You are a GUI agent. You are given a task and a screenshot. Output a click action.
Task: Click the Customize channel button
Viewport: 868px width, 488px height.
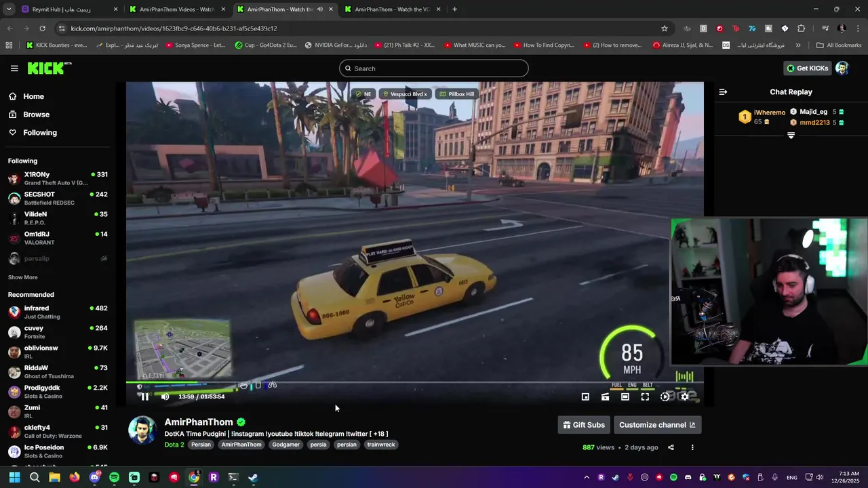[x=657, y=425]
